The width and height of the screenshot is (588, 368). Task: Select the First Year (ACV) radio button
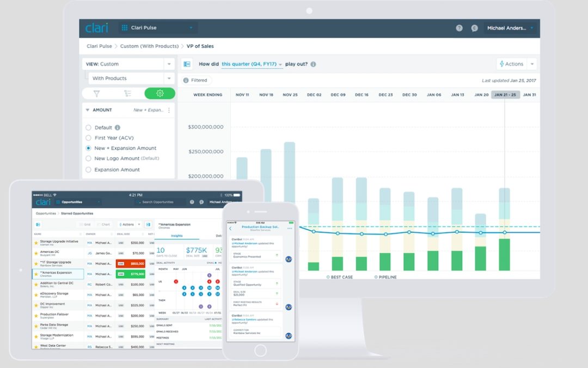pyautogui.click(x=89, y=138)
